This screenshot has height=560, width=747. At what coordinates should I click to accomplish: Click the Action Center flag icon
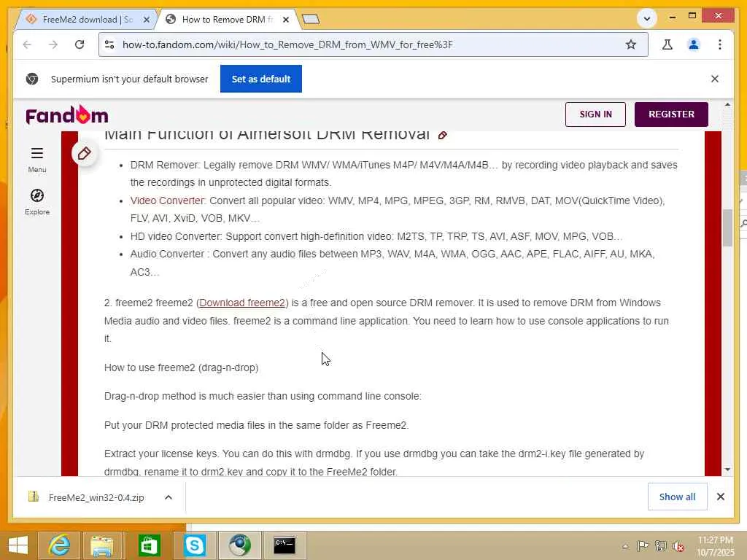[x=643, y=545]
